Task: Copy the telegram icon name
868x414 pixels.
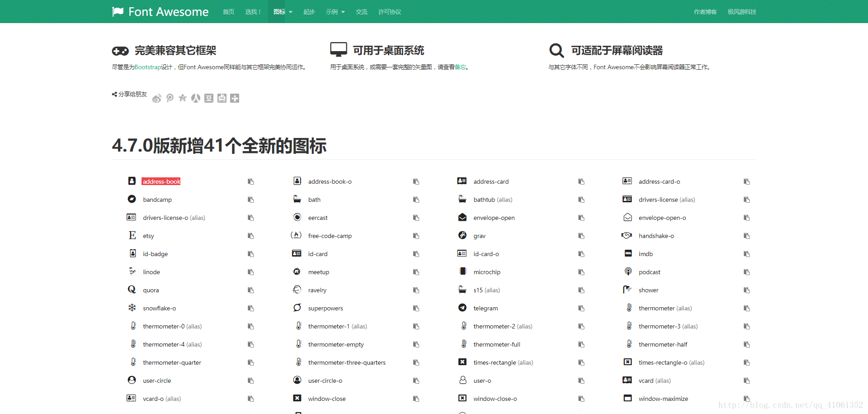Action: click(x=581, y=308)
